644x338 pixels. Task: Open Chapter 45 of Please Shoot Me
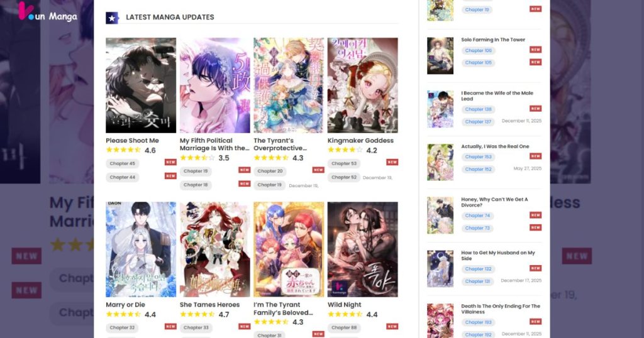click(x=123, y=163)
